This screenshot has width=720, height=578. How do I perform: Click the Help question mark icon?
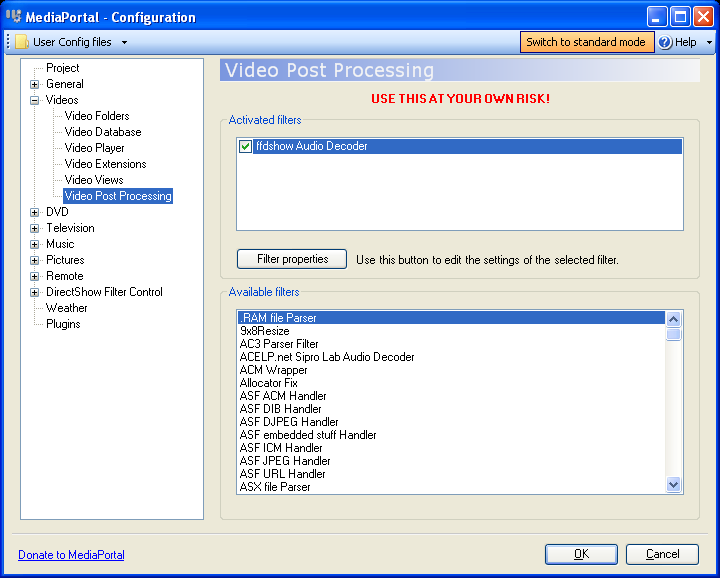point(665,42)
